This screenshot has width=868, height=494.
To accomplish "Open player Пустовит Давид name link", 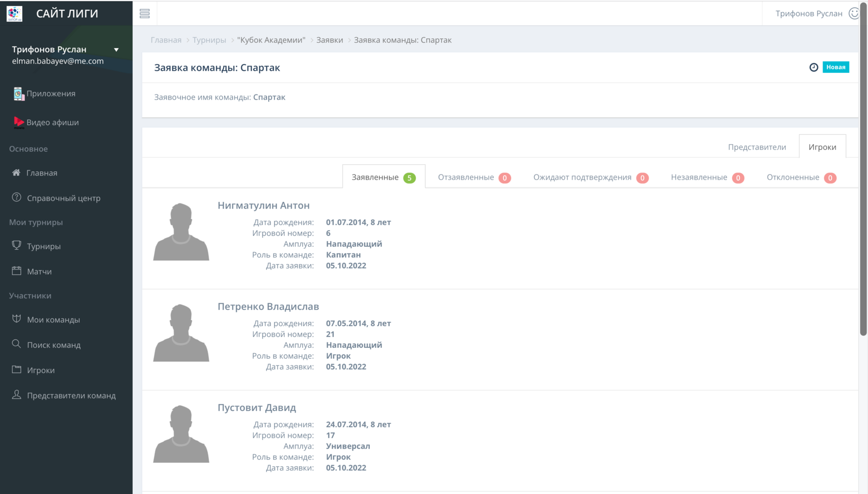I will point(257,408).
